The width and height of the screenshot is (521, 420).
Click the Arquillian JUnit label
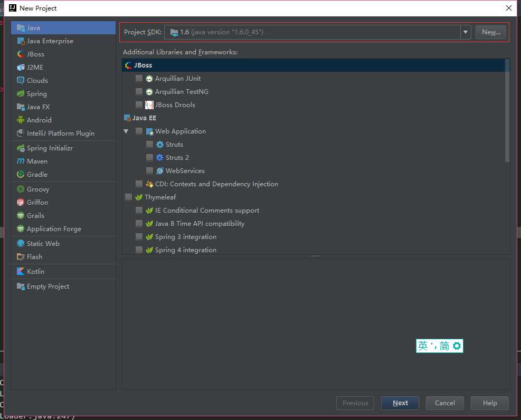pyautogui.click(x=178, y=79)
